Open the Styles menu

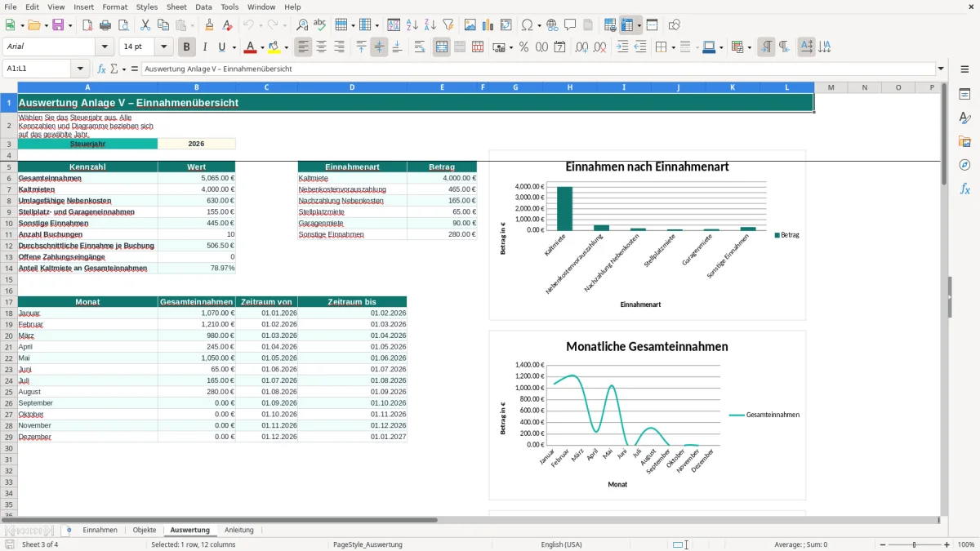pos(147,7)
